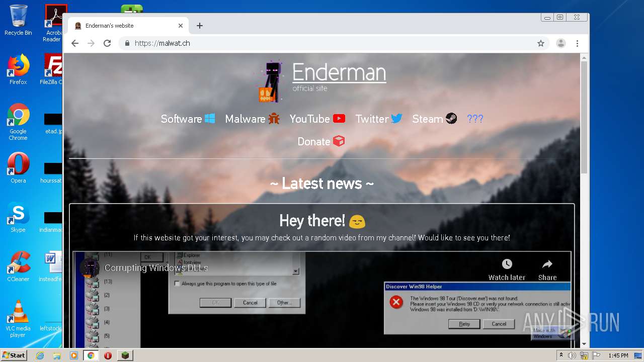Viewport: 644px width, 362px height.
Task: Open Windows Explorer folder in taskbar
Action: coord(57,355)
